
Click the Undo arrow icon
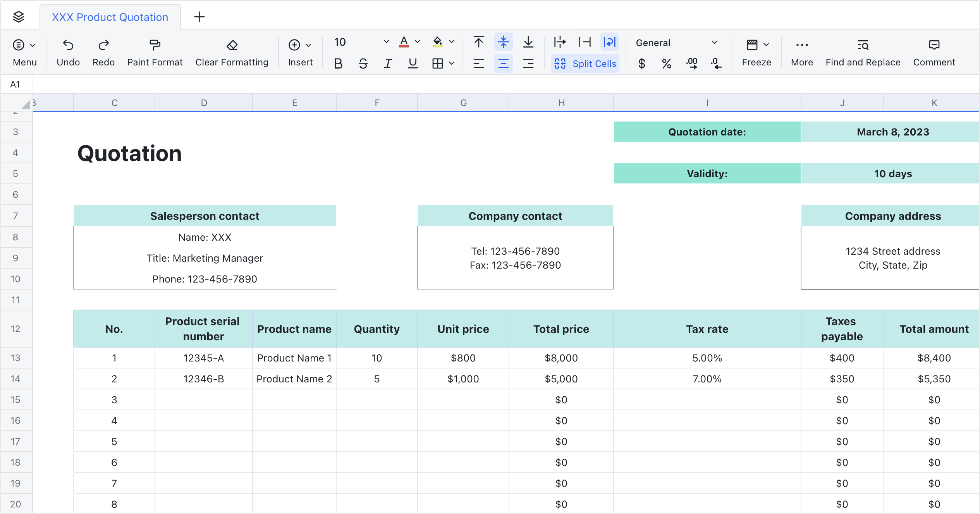(x=68, y=45)
